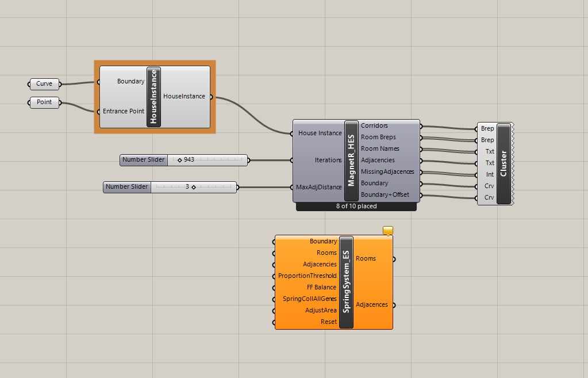Click the Iterations input label
This screenshot has height=378, width=588.
click(328, 160)
